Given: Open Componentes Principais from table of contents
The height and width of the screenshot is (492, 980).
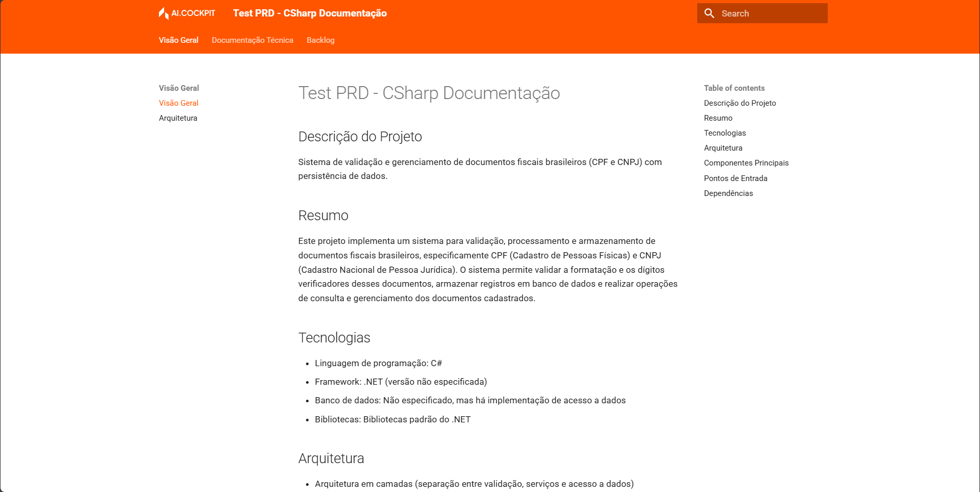Looking at the screenshot, I should (746, 162).
